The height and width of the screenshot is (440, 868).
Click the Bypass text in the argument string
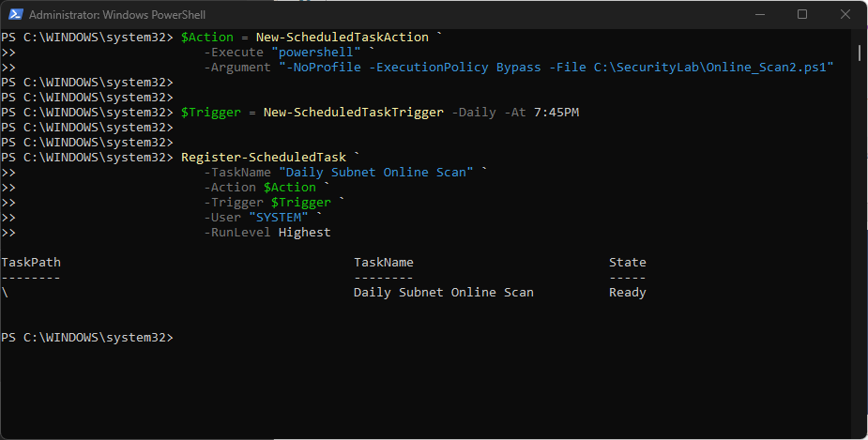[x=519, y=67]
